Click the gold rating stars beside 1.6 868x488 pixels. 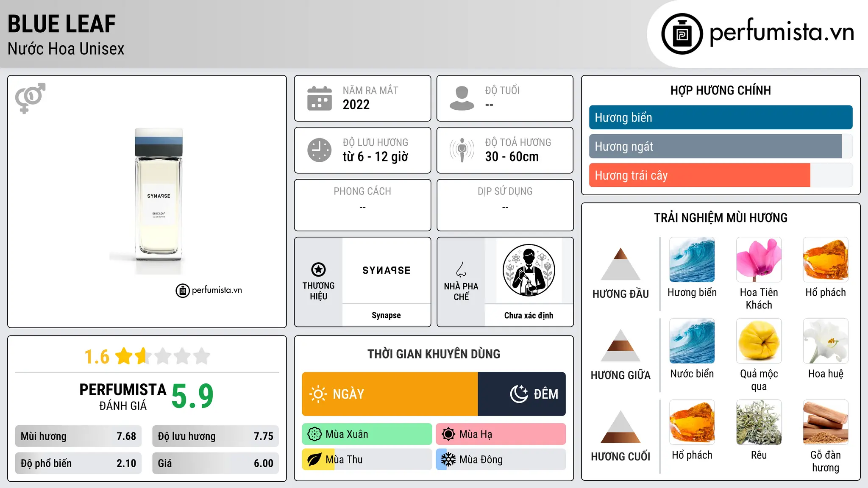(163, 356)
